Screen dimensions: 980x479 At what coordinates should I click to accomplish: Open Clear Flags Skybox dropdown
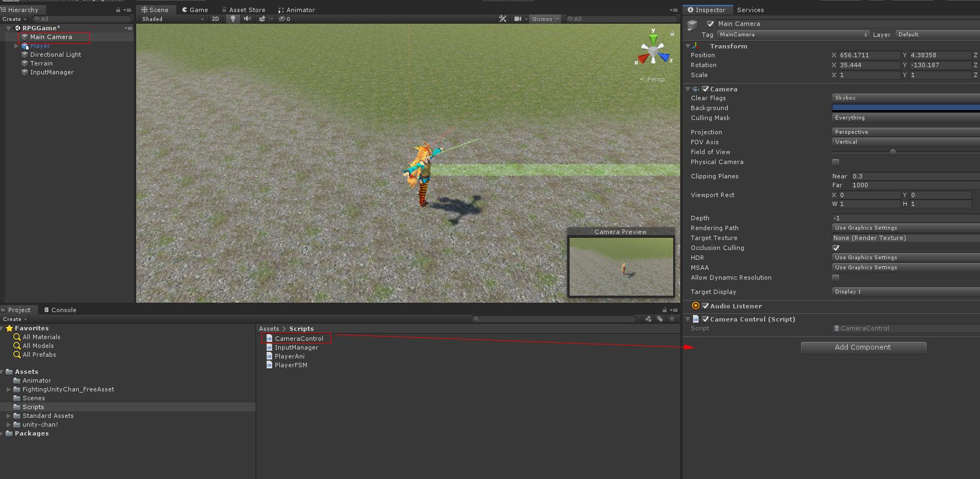tap(906, 97)
